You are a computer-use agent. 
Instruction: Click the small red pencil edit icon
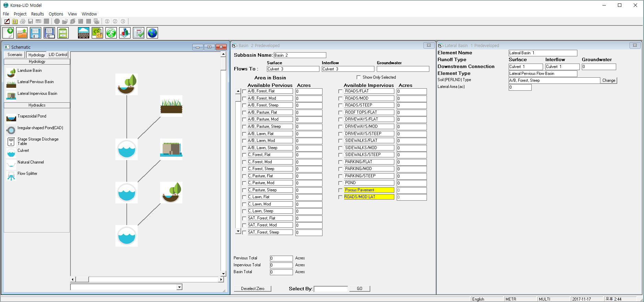click(x=7, y=21)
